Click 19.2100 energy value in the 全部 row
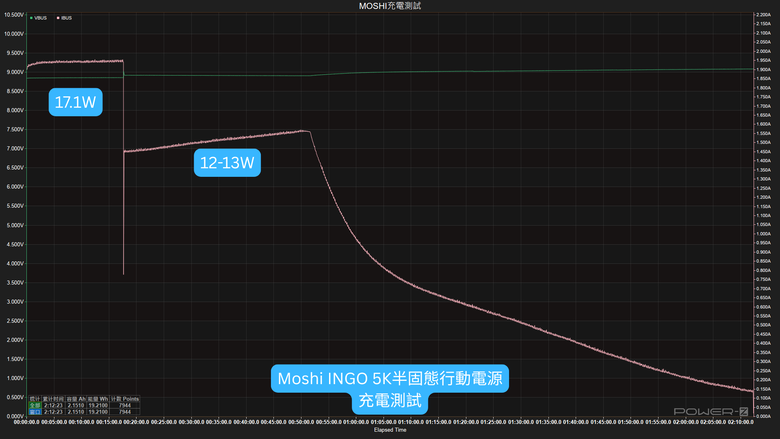 pyautogui.click(x=98, y=405)
